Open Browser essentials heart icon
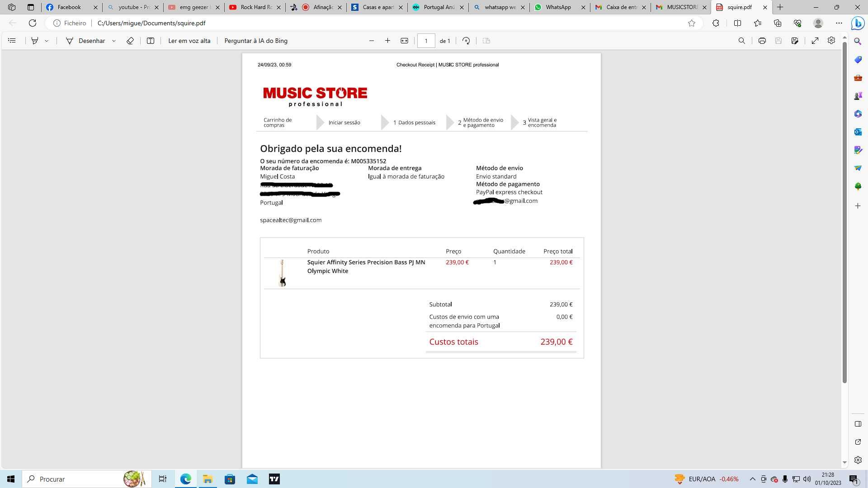The height and width of the screenshot is (488, 868). pyautogui.click(x=797, y=23)
